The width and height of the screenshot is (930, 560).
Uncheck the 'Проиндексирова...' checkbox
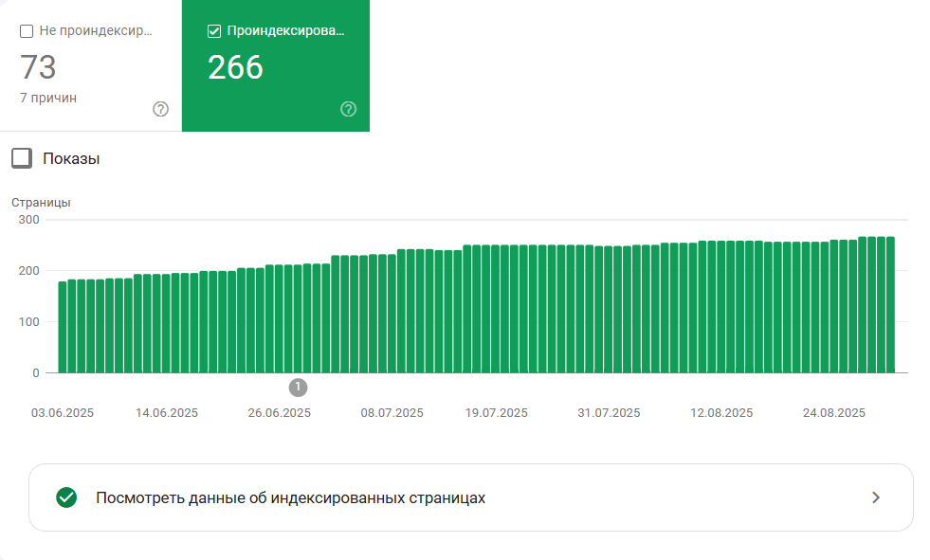[x=214, y=31]
